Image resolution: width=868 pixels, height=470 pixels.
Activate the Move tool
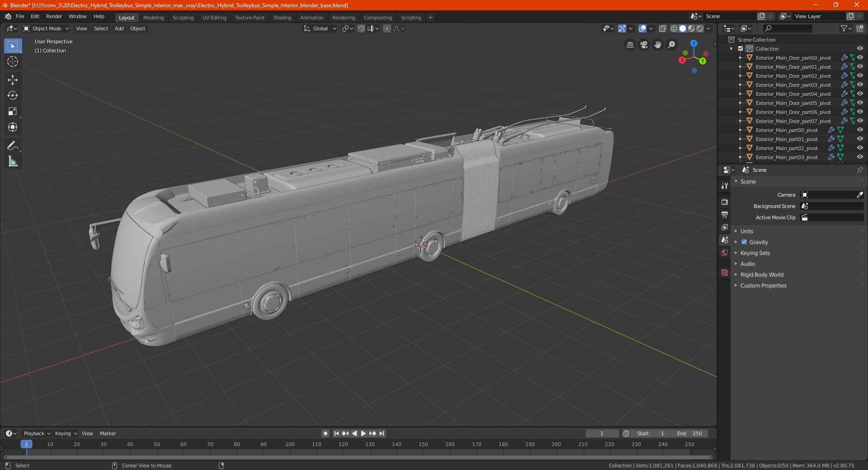13,80
